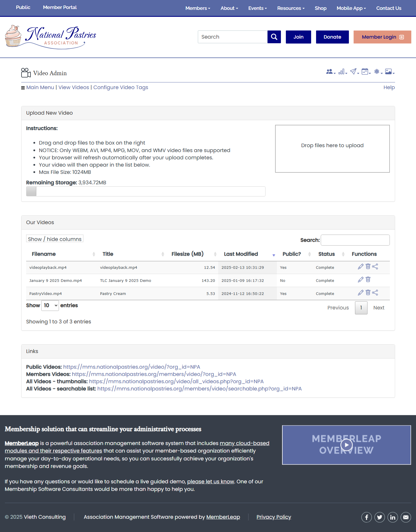Click the Drop files here to upload box
Image resolution: width=416 pixels, height=532 pixels.
click(332, 149)
